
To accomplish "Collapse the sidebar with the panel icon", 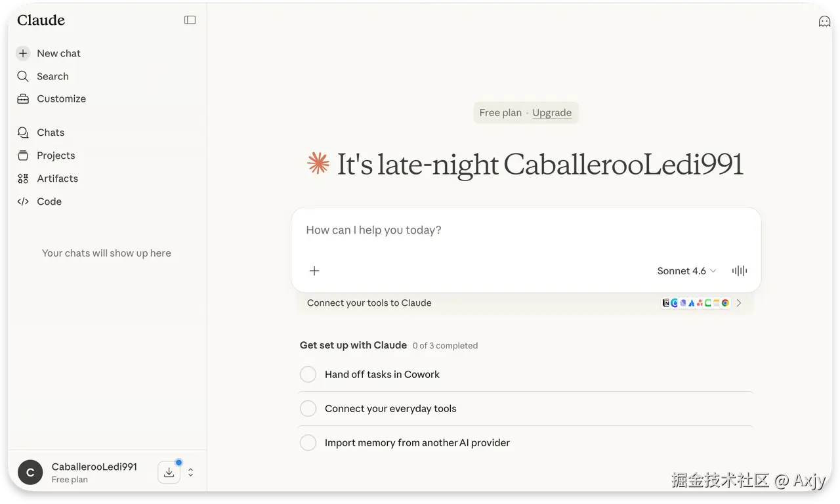I will click(x=190, y=20).
